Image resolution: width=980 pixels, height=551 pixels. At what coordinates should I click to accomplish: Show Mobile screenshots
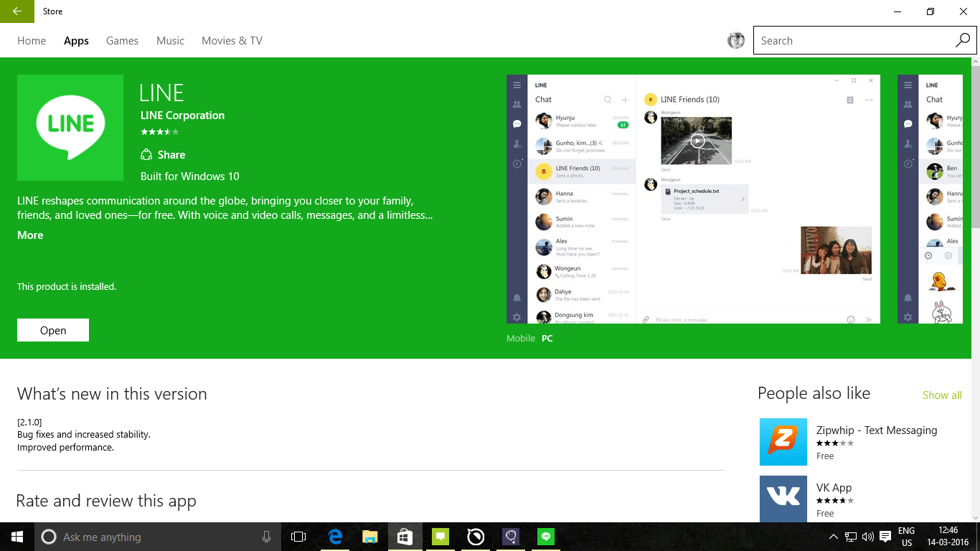pyautogui.click(x=521, y=338)
